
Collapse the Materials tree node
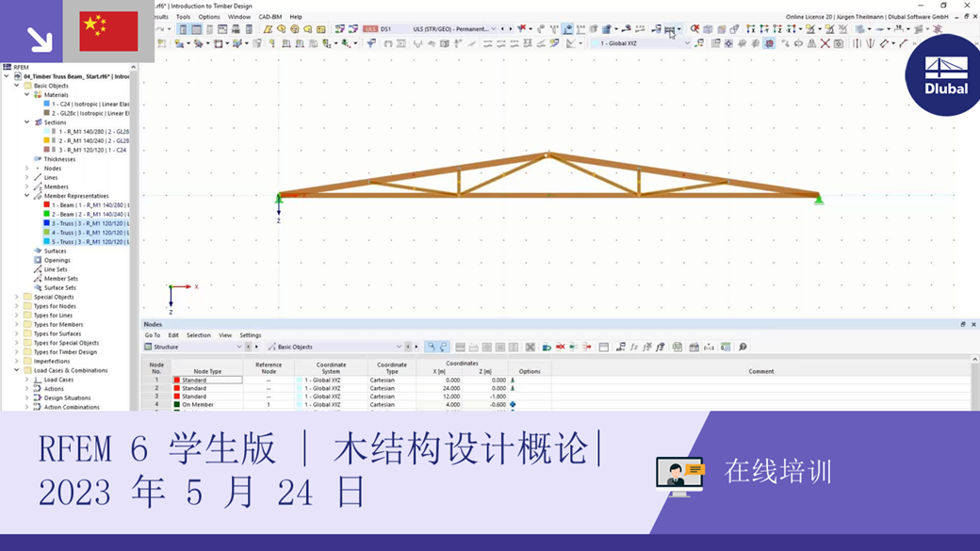(x=27, y=95)
